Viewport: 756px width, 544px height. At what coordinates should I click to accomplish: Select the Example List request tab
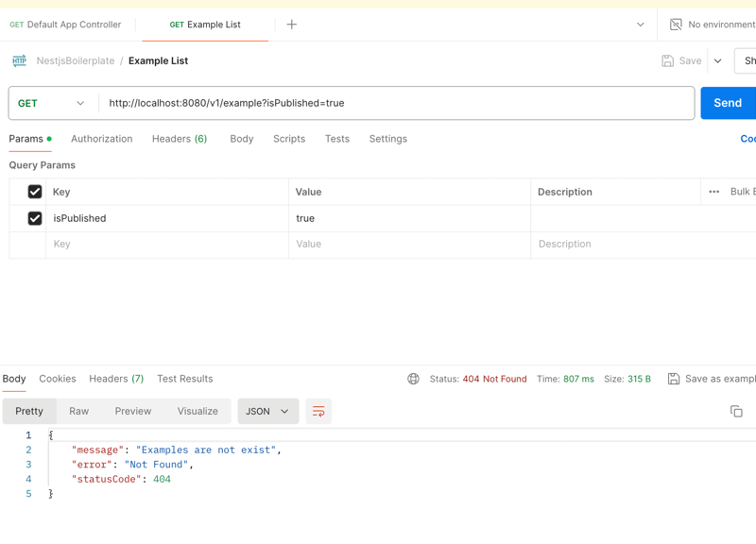(205, 25)
